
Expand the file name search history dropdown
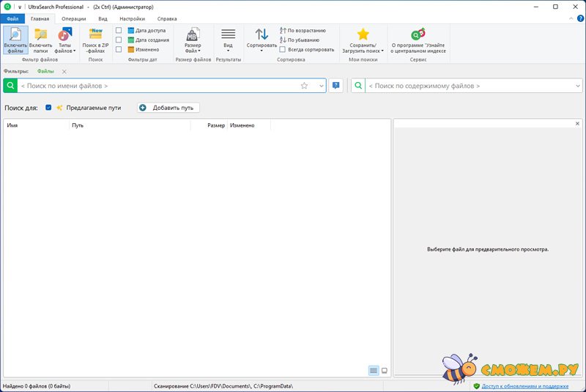coord(321,86)
